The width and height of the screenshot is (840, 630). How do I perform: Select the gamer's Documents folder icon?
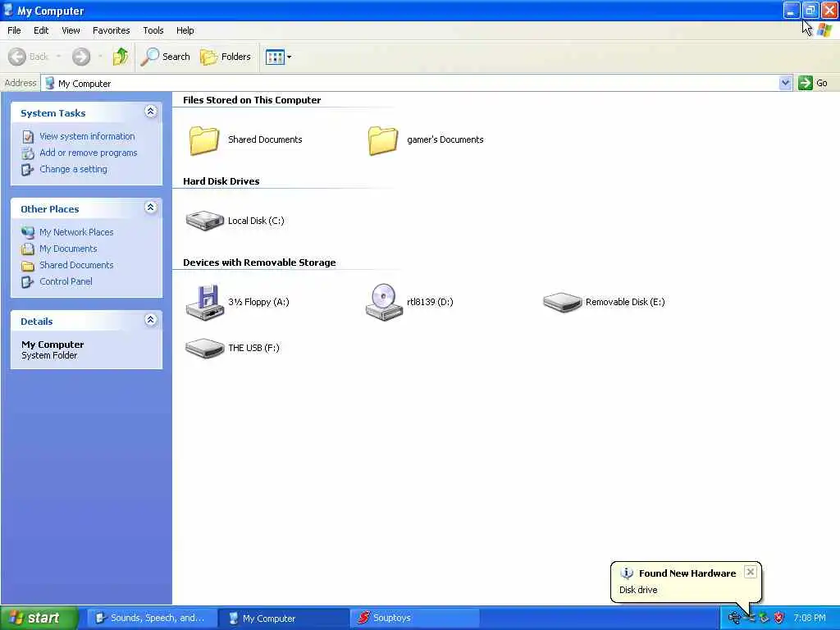pos(383,139)
